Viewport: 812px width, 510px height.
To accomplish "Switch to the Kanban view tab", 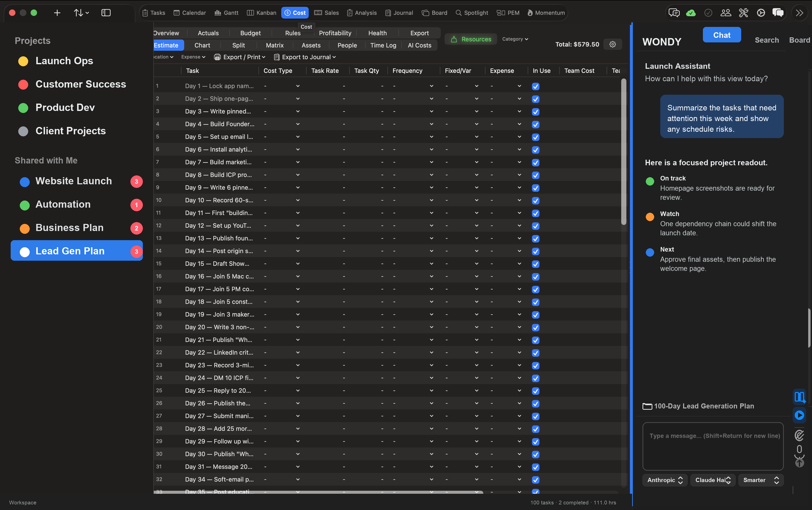I will pyautogui.click(x=261, y=13).
